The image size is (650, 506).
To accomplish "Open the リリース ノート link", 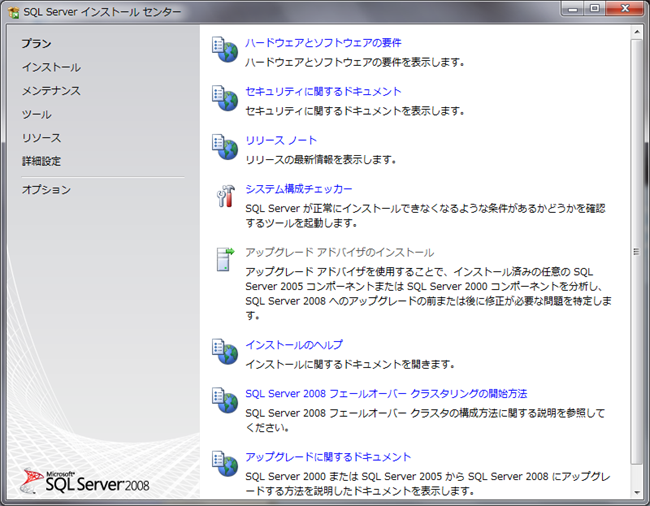I will [x=281, y=140].
